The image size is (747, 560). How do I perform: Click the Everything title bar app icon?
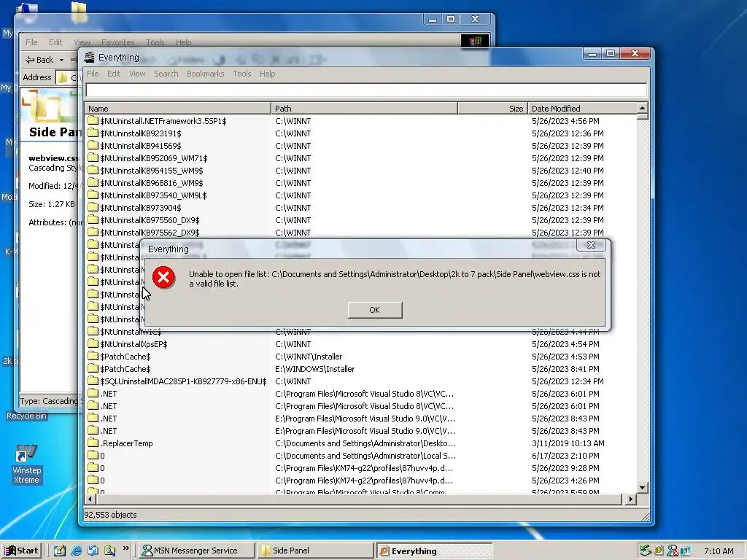(x=89, y=58)
